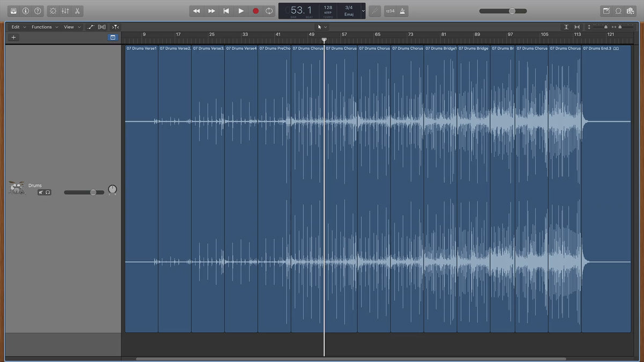The image size is (644, 362).
Task: Open the Edit menu
Action: coord(18,27)
